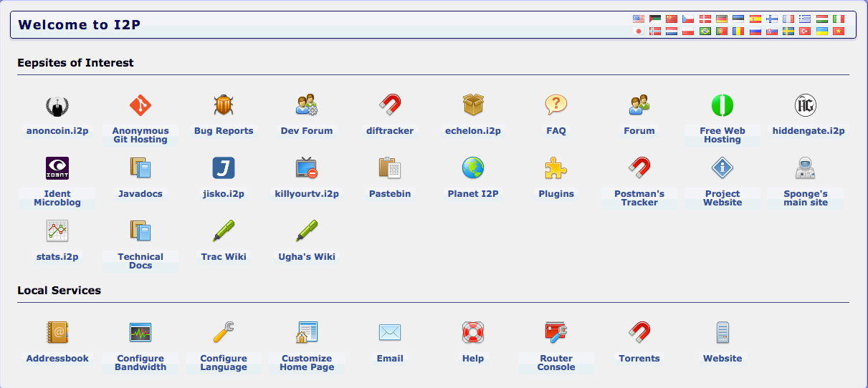The image size is (868, 388).
Task: Click the Ident Microblog eye icon
Action: pyautogui.click(x=57, y=168)
